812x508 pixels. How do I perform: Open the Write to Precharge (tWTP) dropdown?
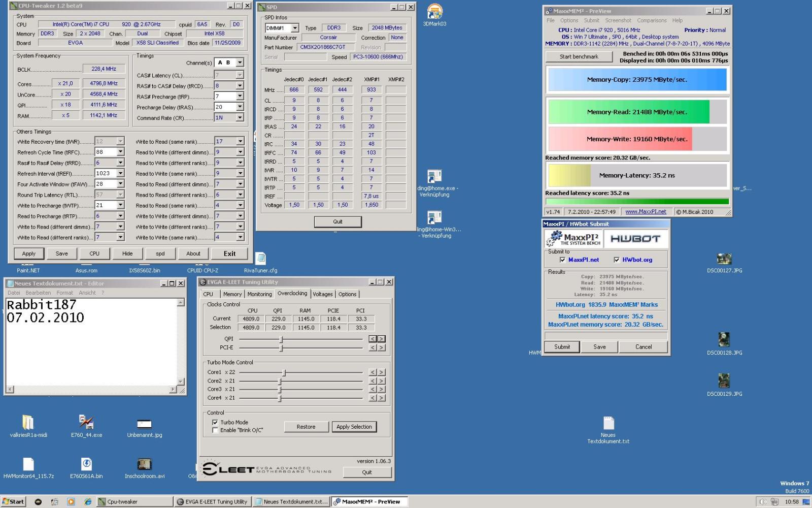[120, 205]
